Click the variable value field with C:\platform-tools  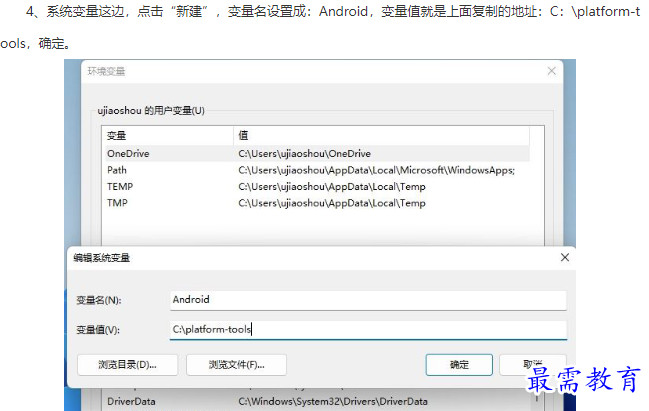pos(368,330)
